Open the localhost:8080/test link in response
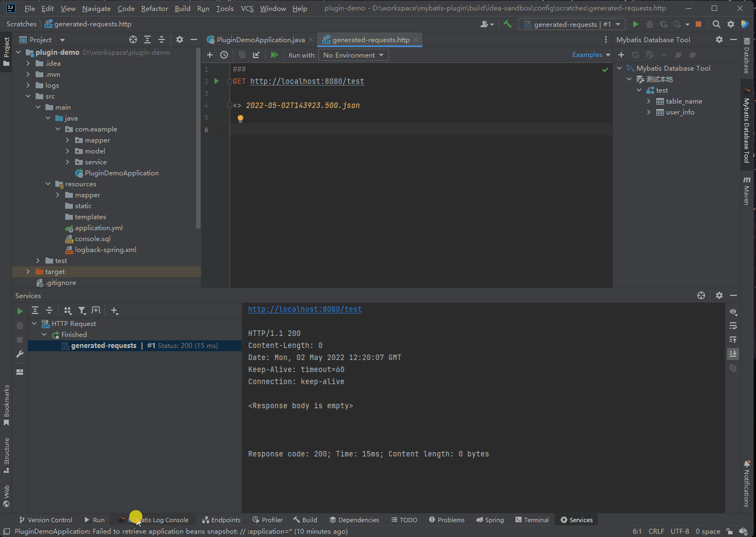The height and width of the screenshot is (537, 756). tap(305, 309)
